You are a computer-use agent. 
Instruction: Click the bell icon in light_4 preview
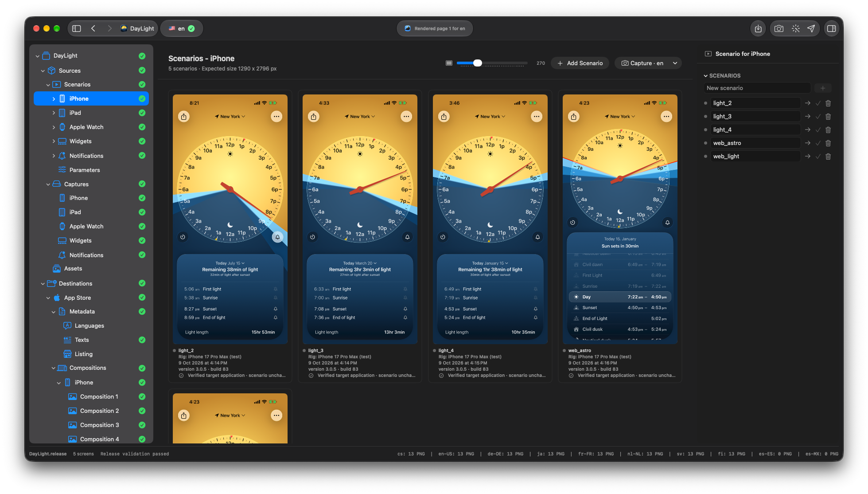537,237
